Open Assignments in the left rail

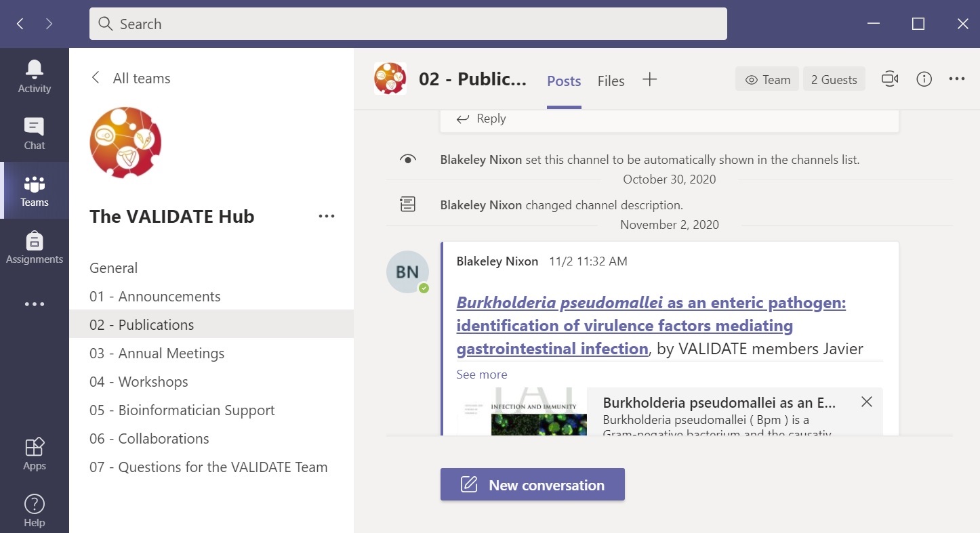(34, 247)
